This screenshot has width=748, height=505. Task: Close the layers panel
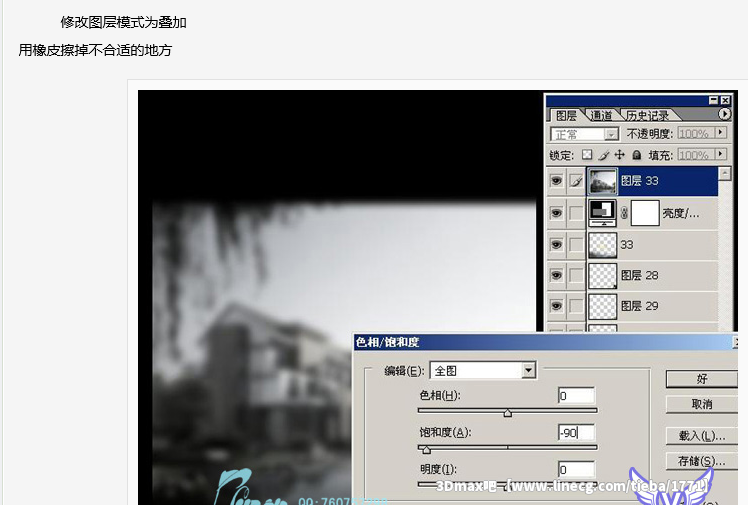click(725, 100)
